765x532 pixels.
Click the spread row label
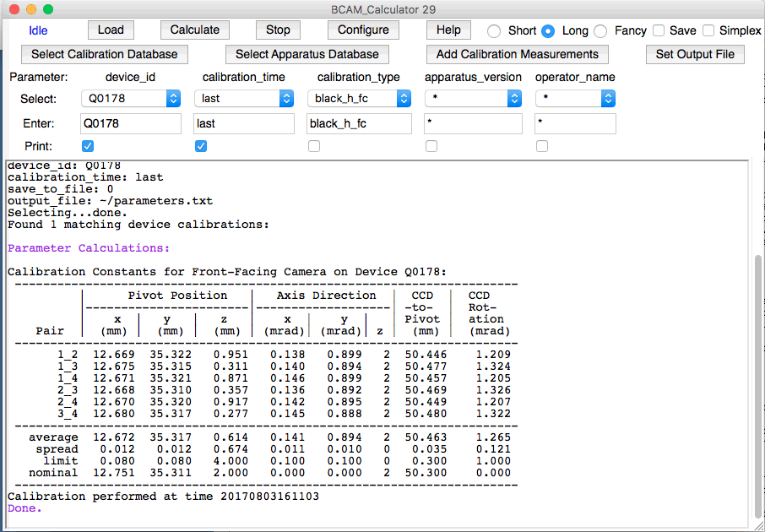tap(57, 449)
